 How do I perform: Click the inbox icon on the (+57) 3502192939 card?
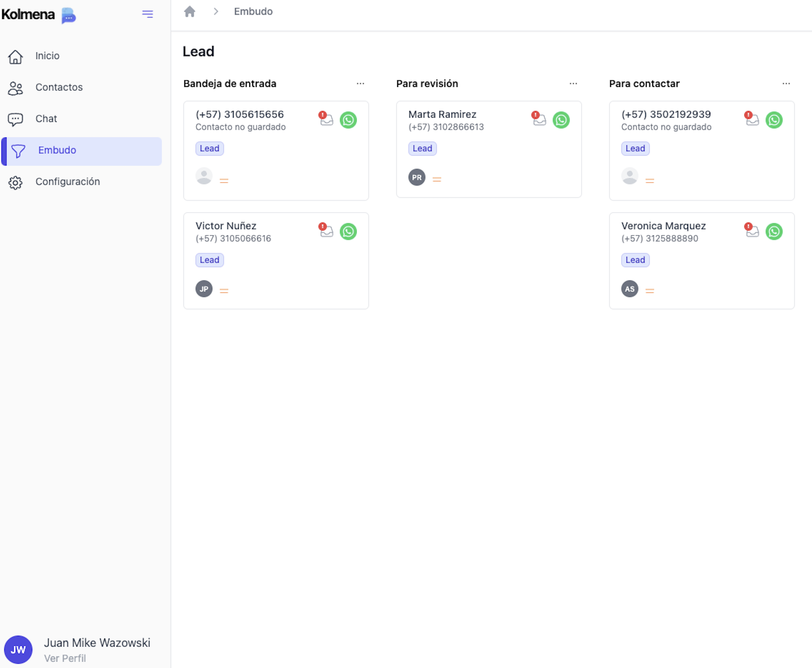752,120
